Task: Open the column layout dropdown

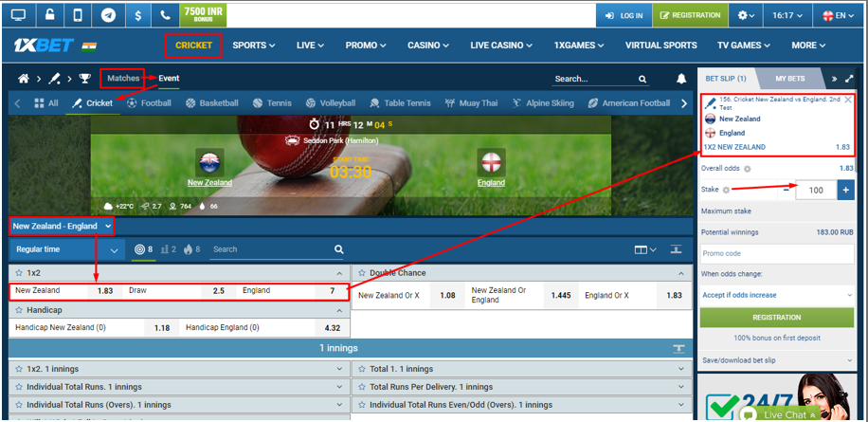Action: (645, 249)
